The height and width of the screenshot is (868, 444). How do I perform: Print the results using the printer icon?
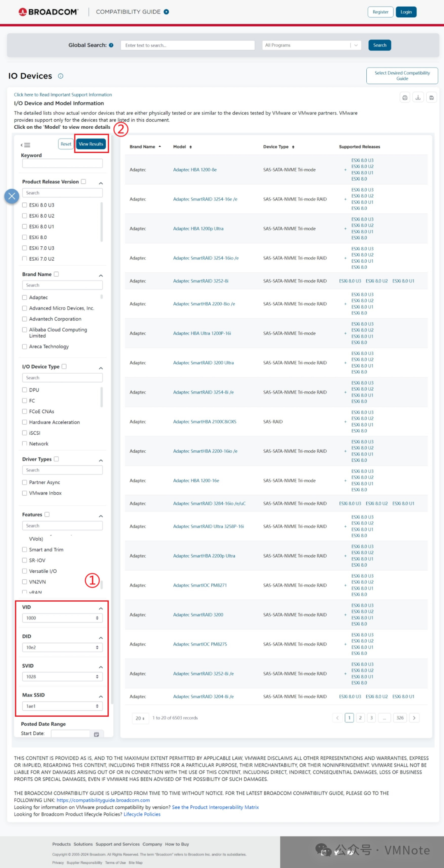pos(405,97)
